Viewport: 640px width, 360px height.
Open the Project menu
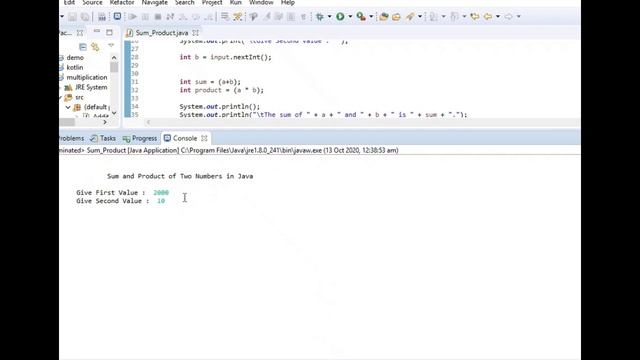212,2
